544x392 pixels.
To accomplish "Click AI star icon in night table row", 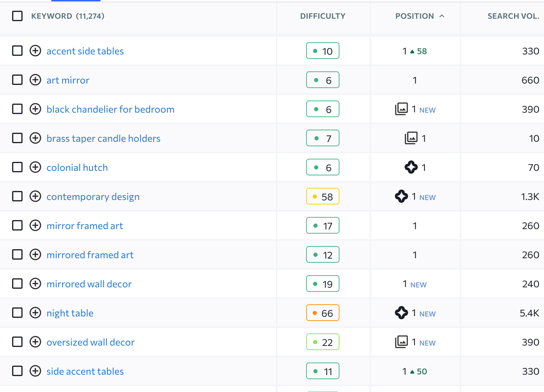I will click(401, 313).
